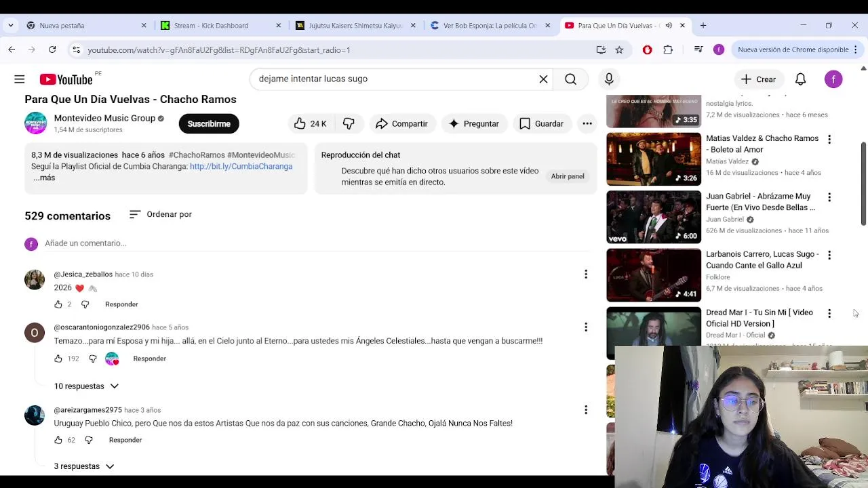Screen dimensions: 868x488
Task: Open more actions menu beside Guardar
Action: 587,123
